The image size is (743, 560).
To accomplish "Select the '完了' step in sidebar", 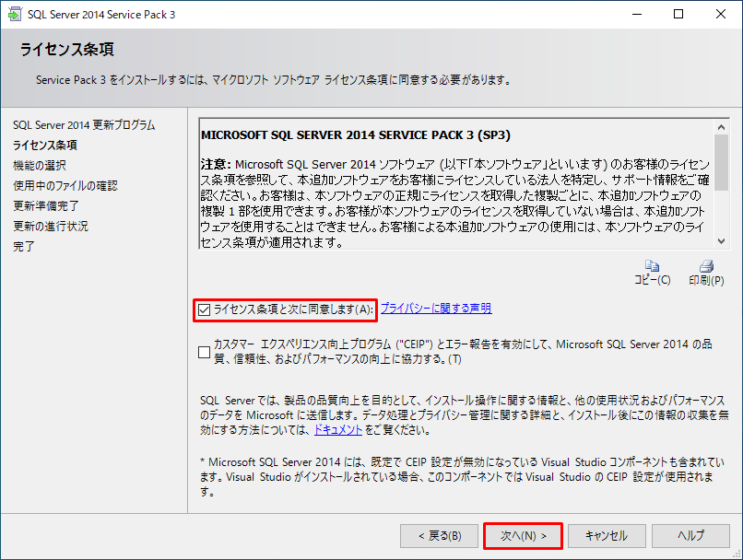I will [x=24, y=247].
